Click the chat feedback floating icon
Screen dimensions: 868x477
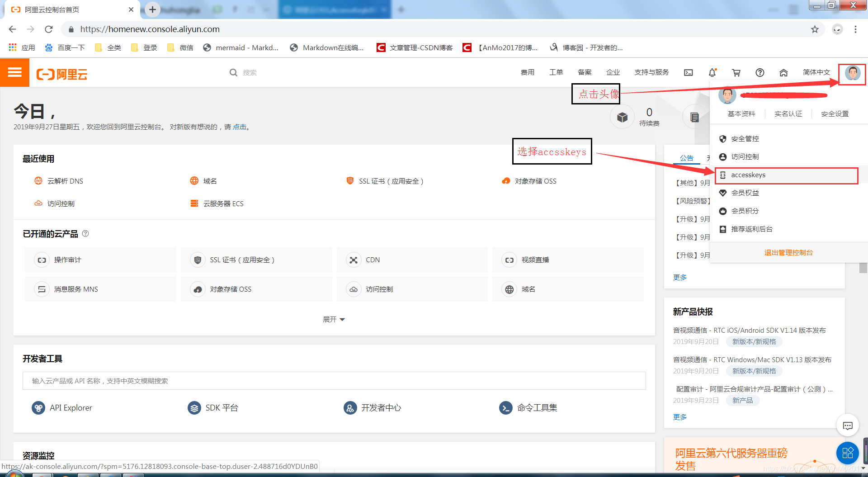pyautogui.click(x=848, y=425)
